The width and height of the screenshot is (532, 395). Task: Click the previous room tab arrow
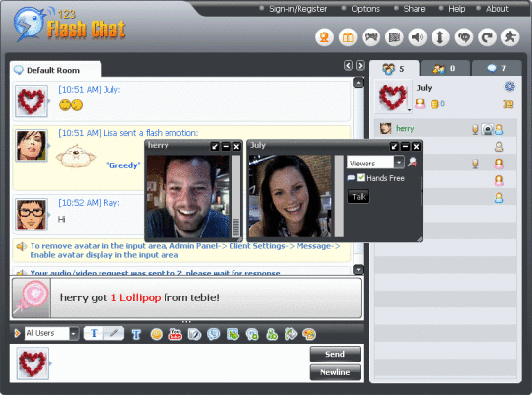(348, 65)
